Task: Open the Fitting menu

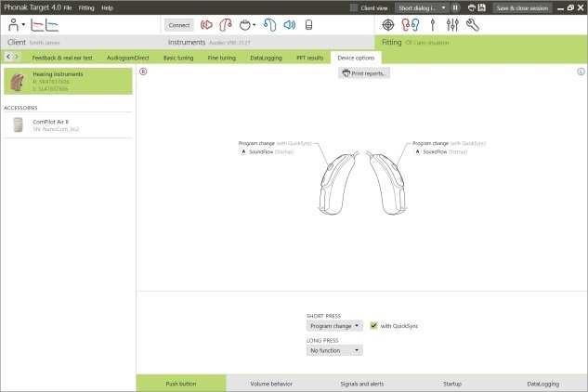Action: click(86, 7)
